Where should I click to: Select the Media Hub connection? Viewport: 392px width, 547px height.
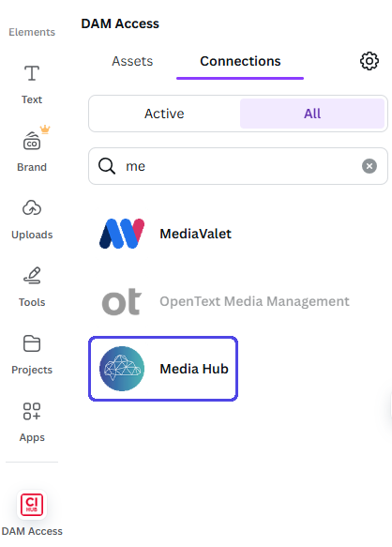163,369
